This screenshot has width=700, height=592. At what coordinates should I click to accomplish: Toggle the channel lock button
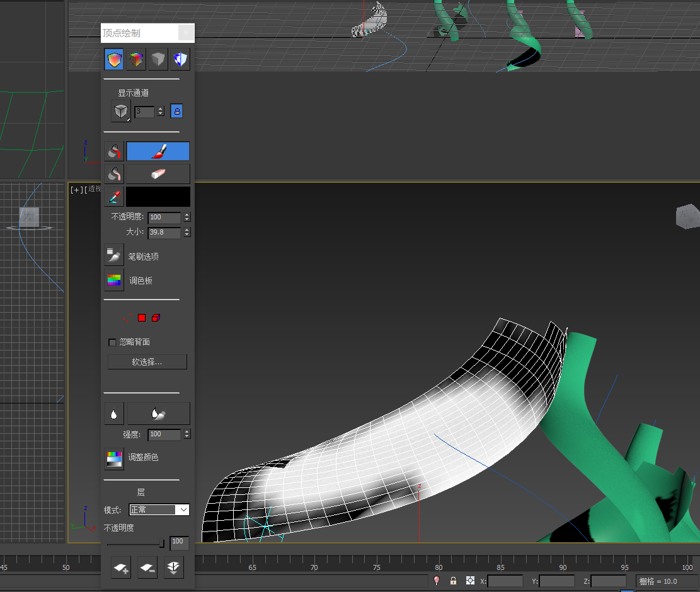[x=177, y=112]
